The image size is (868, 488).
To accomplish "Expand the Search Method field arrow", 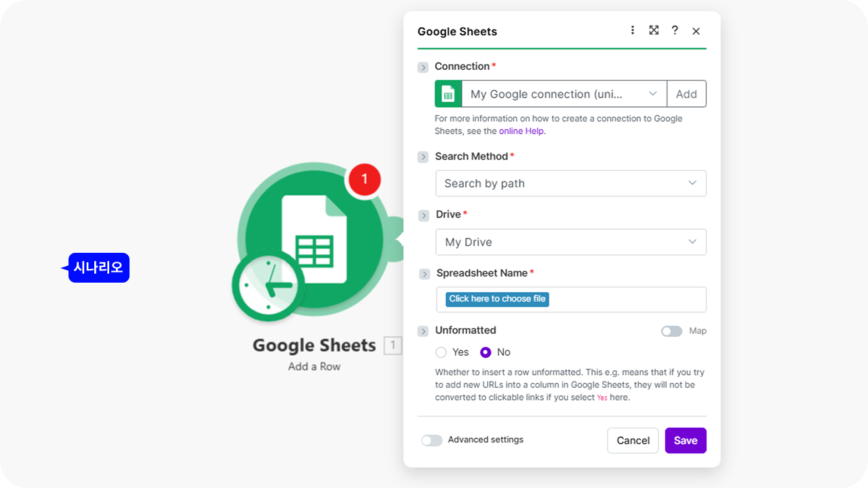I will pyautogui.click(x=423, y=157).
